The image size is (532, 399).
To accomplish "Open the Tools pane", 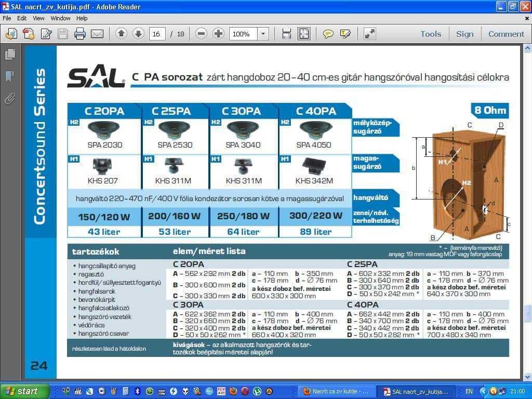I will click(x=431, y=34).
